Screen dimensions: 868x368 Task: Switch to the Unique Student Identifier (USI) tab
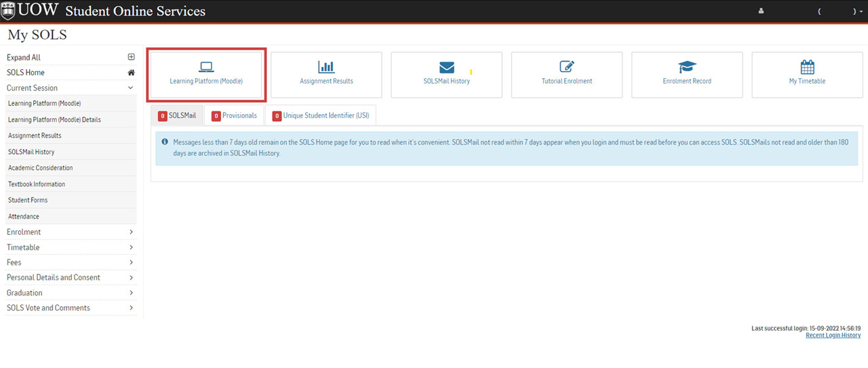[x=321, y=116]
